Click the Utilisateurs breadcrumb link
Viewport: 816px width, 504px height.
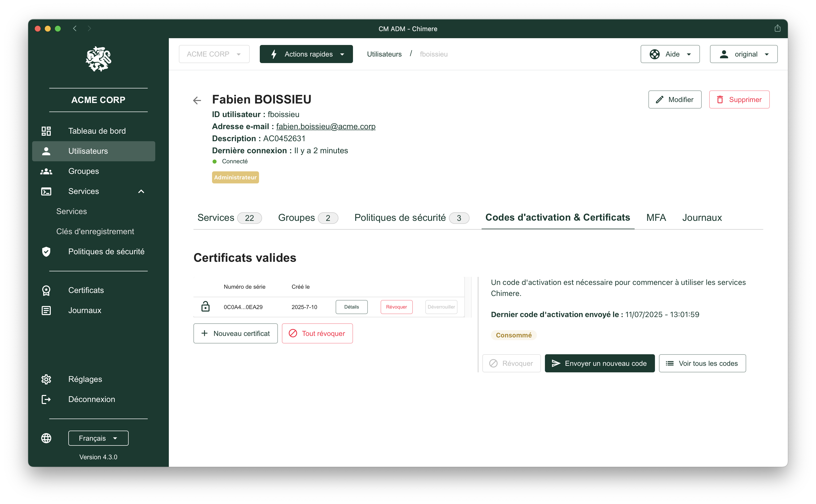pyautogui.click(x=384, y=54)
